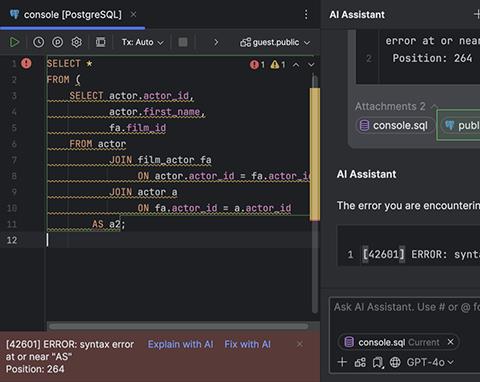Go to the previous highlighted problem arrow
The width and height of the screenshot is (480, 382).
(x=296, y=65)
